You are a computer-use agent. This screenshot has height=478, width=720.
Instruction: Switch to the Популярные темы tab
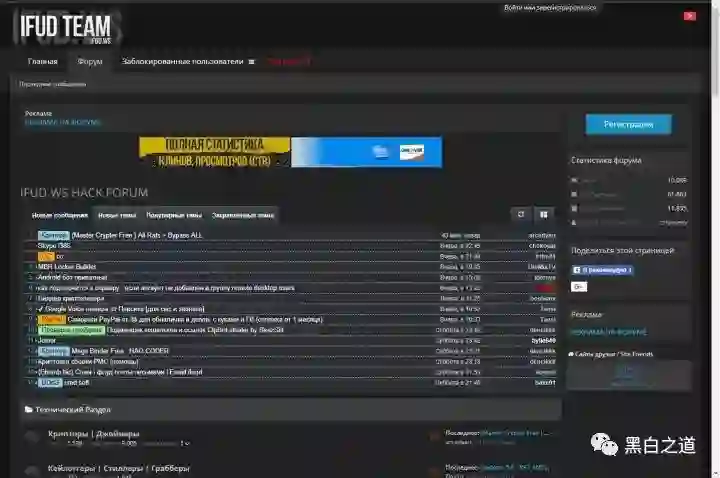(174, 215)
